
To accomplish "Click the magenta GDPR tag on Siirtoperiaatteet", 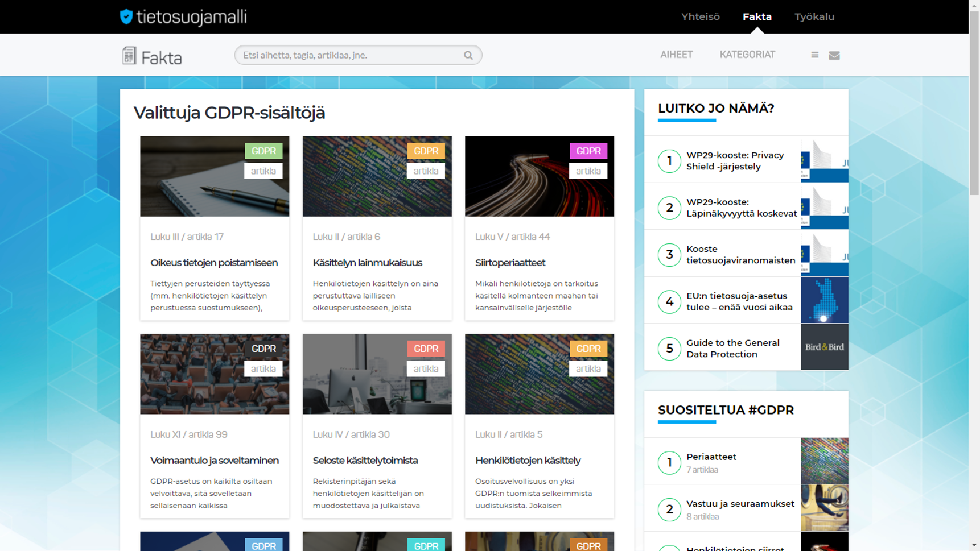I will click(588, 151).
